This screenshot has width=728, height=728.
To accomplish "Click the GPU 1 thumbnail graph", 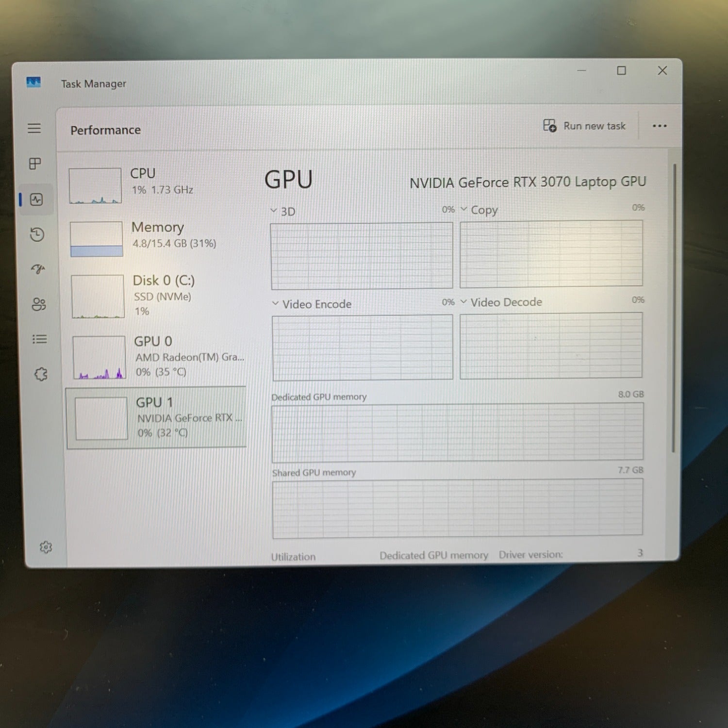I will pos(101,418).
